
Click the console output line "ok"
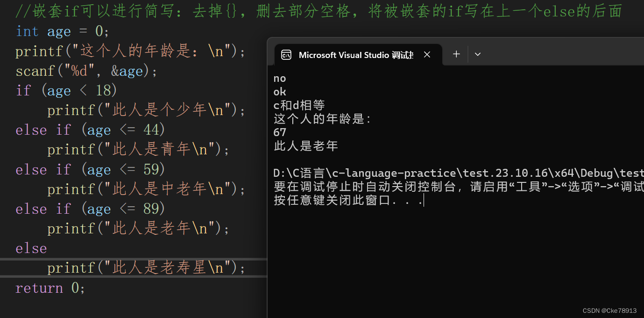[280, 92]
